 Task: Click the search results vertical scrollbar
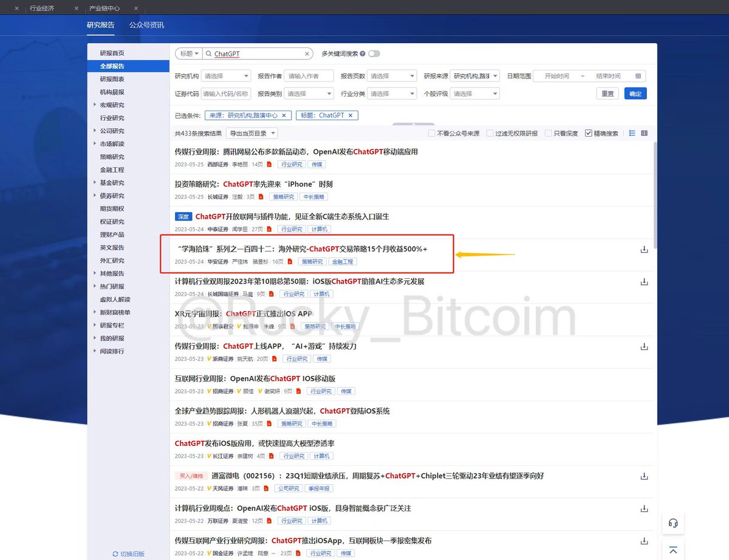point(654,194)
